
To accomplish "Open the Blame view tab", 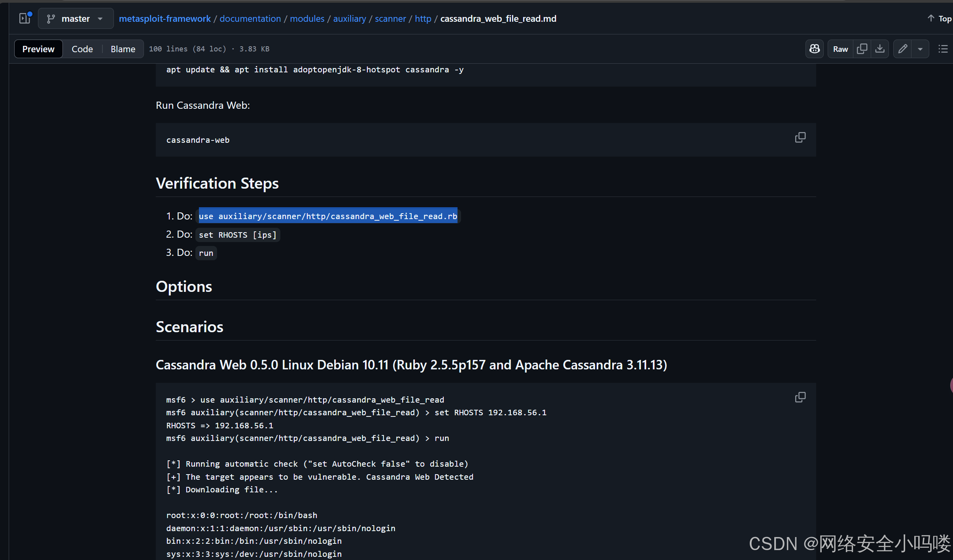I will [123, 49].
